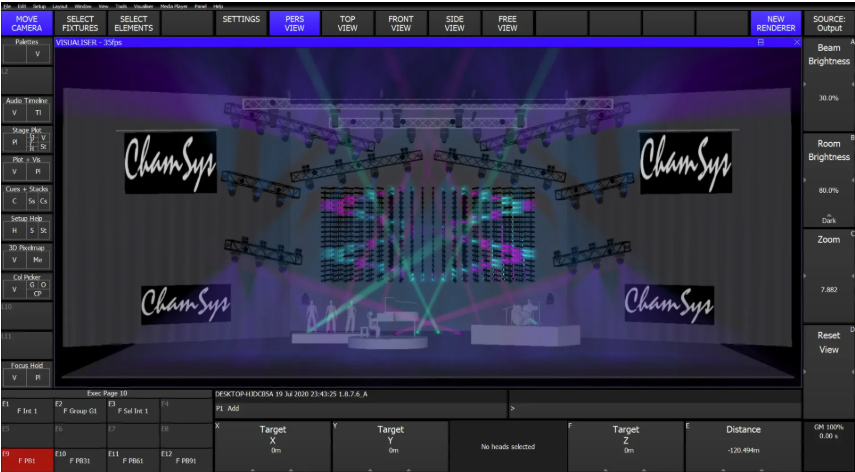Click Cues + Stacks C button
The width and height of the screenshot is (855, 472).
(14, 201)
